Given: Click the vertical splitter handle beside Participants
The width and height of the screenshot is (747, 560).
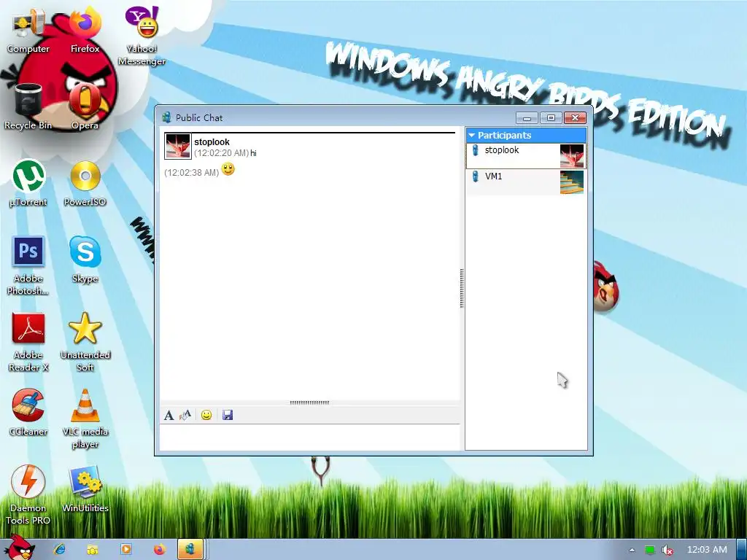Looking at the screenshot, I should click(x=462, y=289).
